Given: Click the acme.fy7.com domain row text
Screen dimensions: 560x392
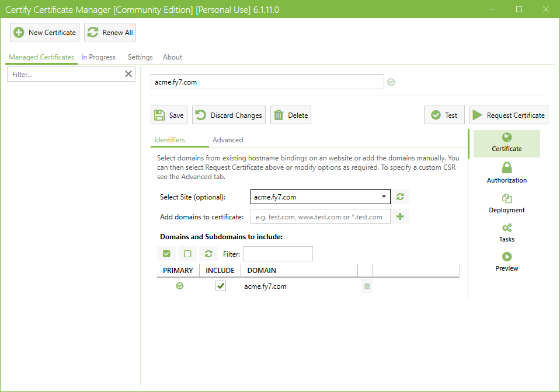Looking at the screenshot, I should [265, 286].
